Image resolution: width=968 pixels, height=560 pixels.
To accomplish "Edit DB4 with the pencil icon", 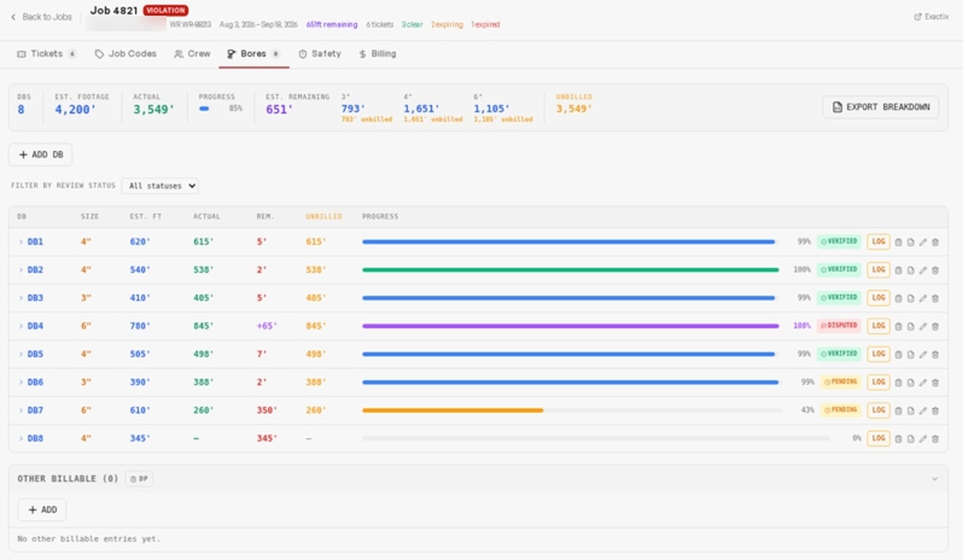I will click(x=923, y=326).
